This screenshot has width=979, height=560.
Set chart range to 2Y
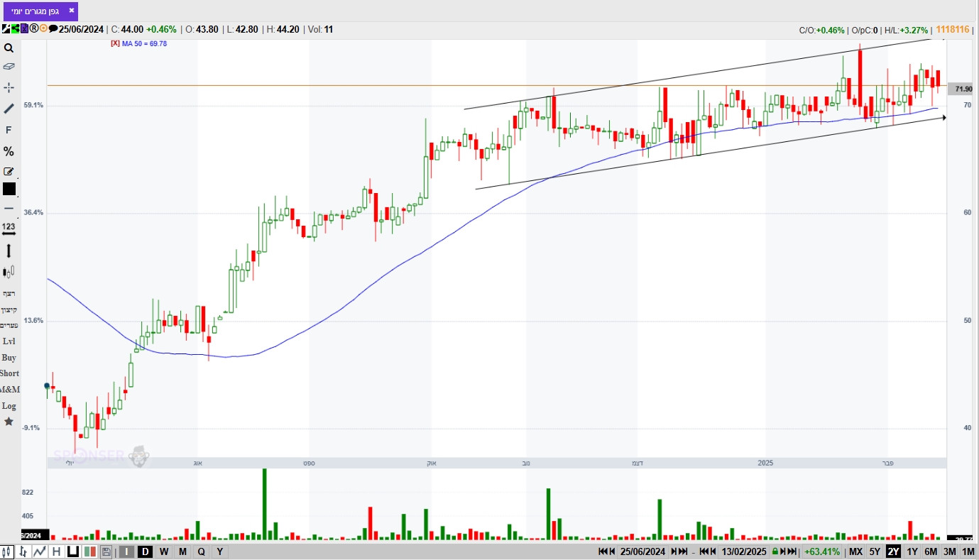tap(893, 551)
